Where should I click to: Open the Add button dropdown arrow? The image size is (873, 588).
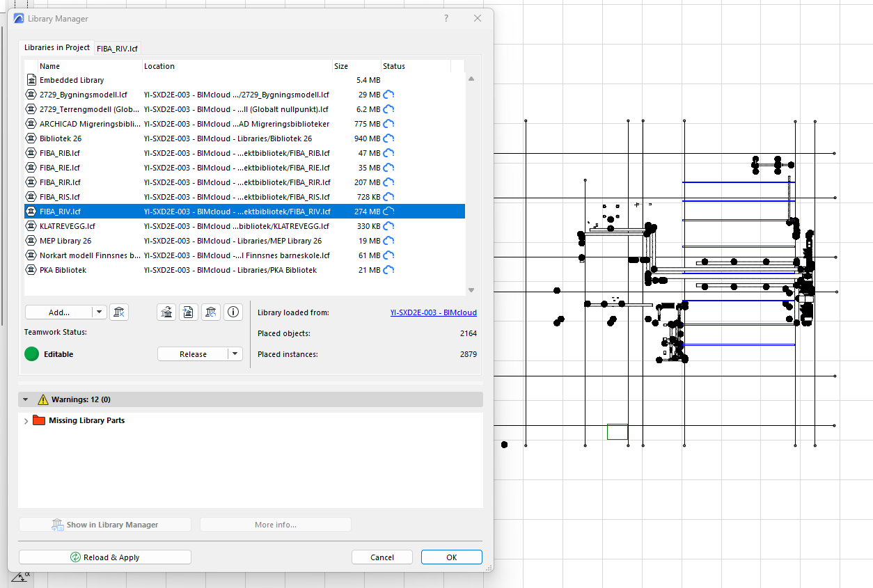click(99, 312)
